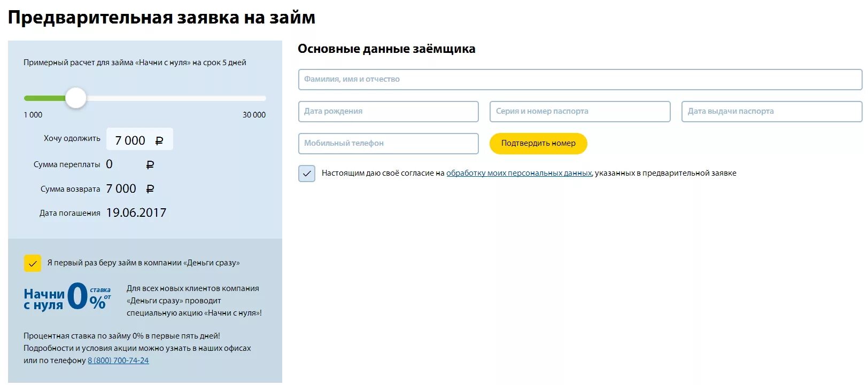Click the 7 000 loan amount field

pos(139,139)
